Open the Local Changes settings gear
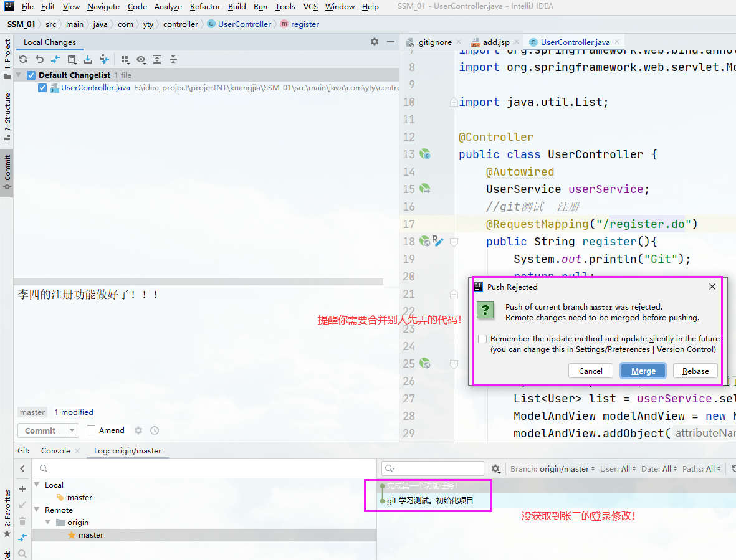Image resolution: width=736 pixels, height=560 pixels. click(374, 42)
